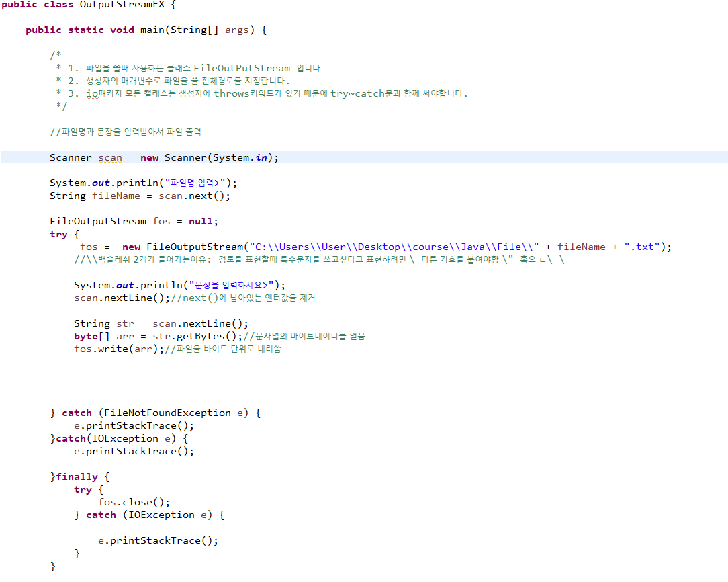Click last e.printStackTrace() in finally block

pos(158,540)
